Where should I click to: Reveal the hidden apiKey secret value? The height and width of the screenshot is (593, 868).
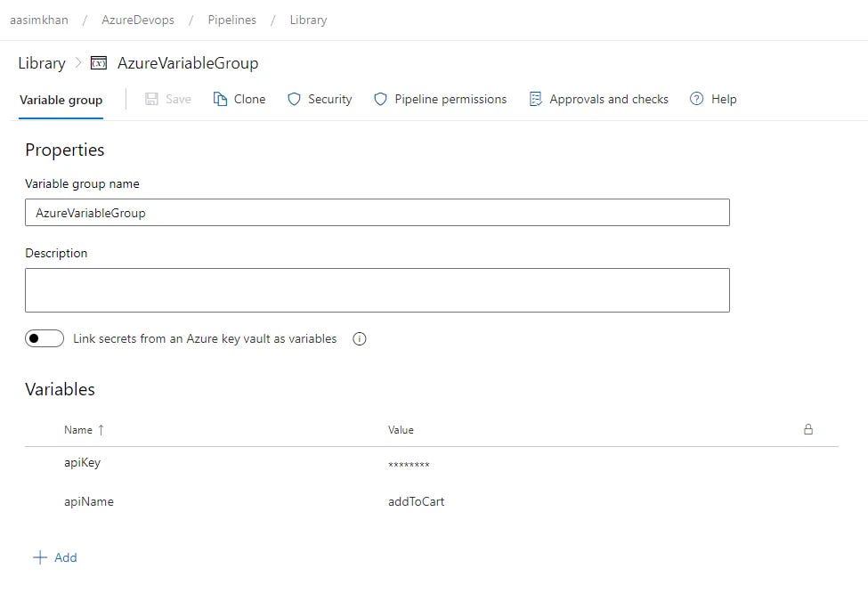click(410, 462)
